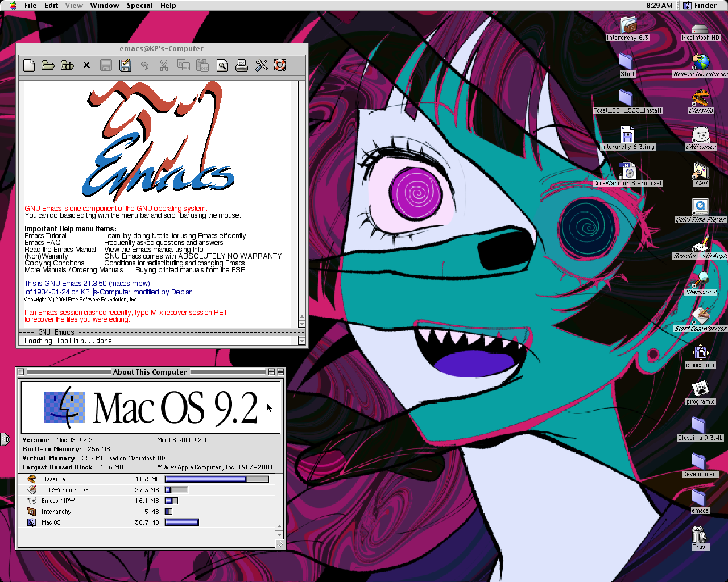Select the Classilla alias with dinosaur icon
This screenshot has height=582, width=728.
point(701,98)
